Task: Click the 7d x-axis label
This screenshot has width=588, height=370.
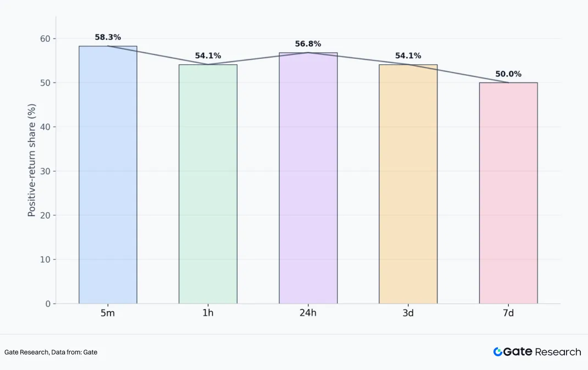Action: [508, 313]
